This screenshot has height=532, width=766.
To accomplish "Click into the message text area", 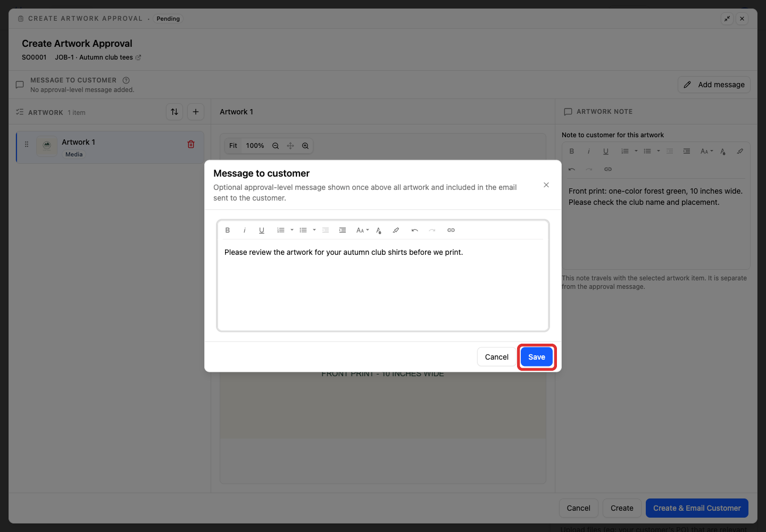I will click(x=383, y=285).
